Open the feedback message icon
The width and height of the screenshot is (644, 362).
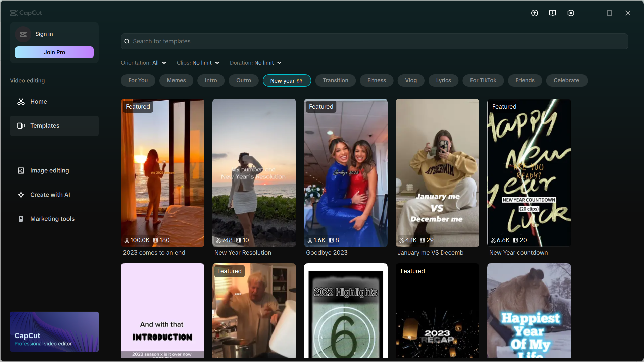553,13
